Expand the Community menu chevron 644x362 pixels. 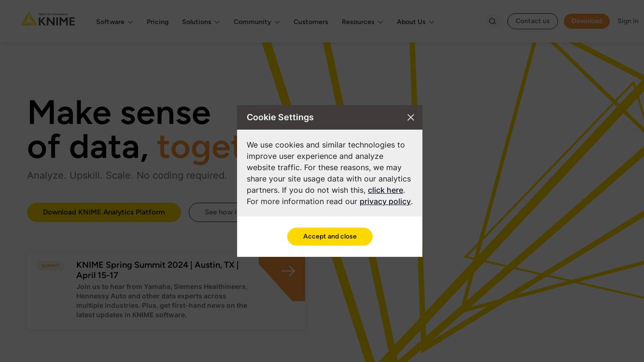pos(277,22)
